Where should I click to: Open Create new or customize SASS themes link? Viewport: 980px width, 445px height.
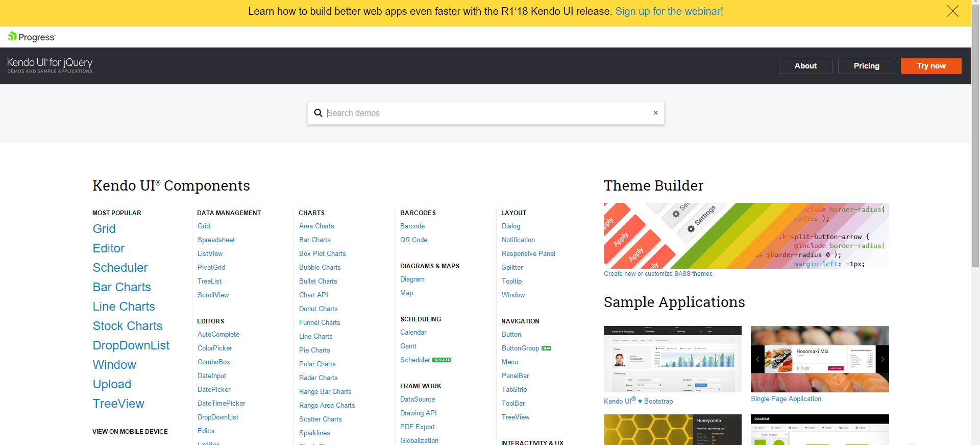click(658, 274)
